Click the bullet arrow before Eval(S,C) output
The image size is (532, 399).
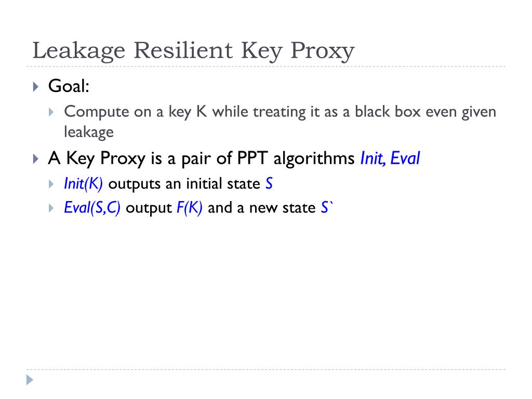tap(51, 208)
